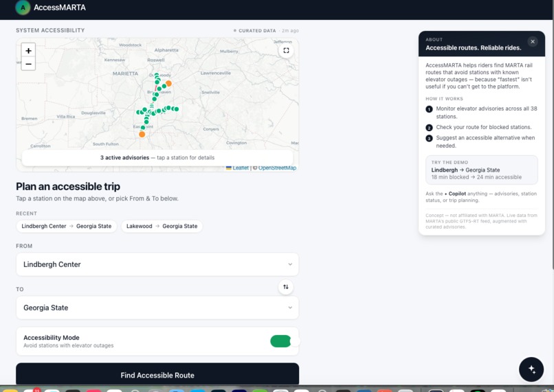Click the System Accessibility heading

pyautogui.click(x=50, y=30)
